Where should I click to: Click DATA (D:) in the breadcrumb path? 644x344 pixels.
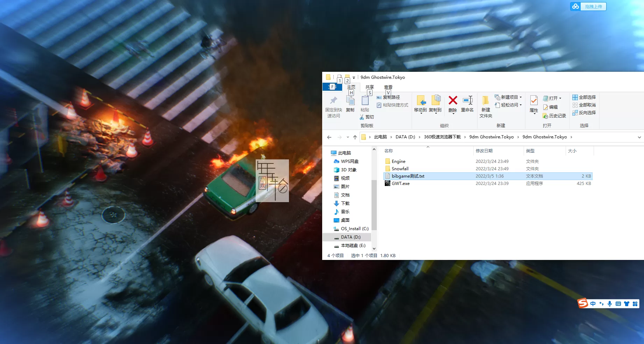click(405, 137)
